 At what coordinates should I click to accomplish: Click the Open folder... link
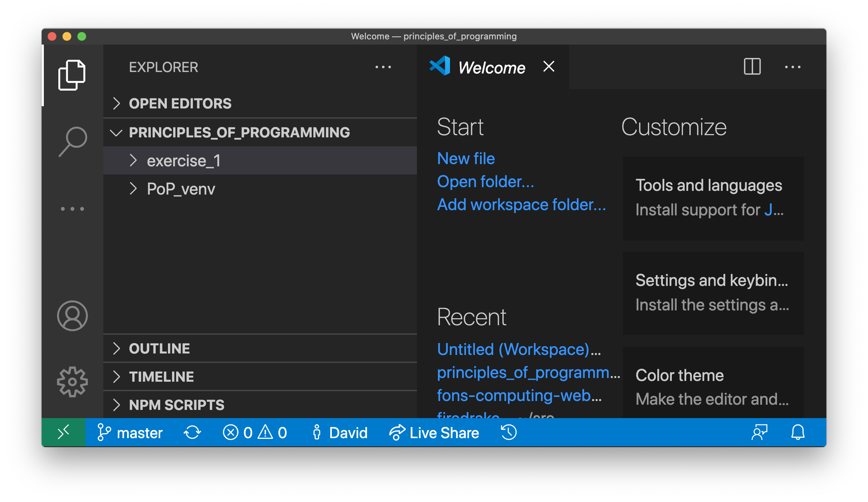(486, 182)
